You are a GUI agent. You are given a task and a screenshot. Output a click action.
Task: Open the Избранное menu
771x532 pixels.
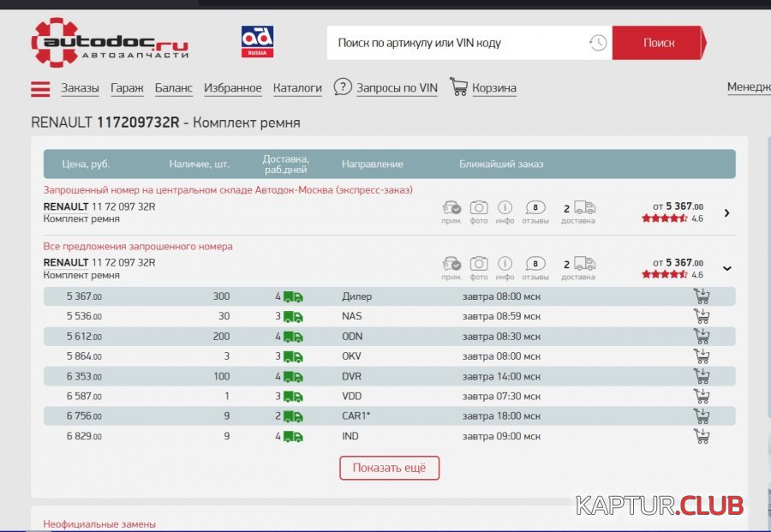pyautogui.click(x=232, y=88)
